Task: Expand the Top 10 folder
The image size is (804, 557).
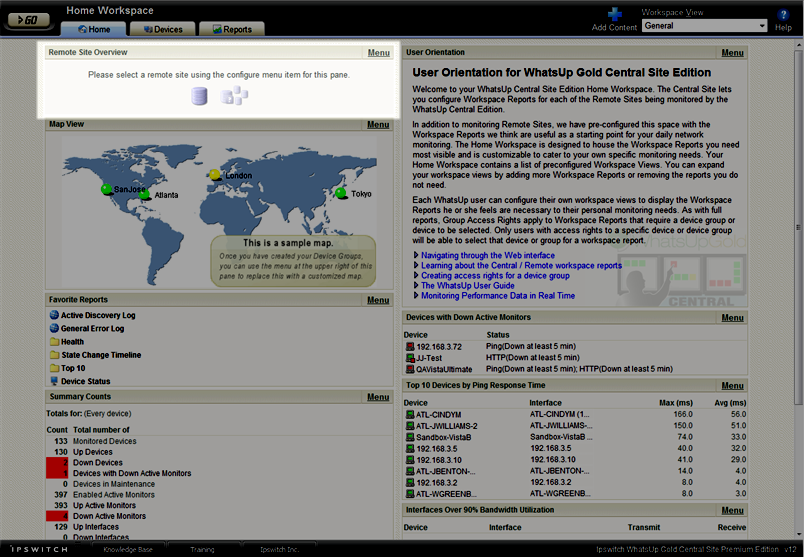Action: click(x=54, y=367)
